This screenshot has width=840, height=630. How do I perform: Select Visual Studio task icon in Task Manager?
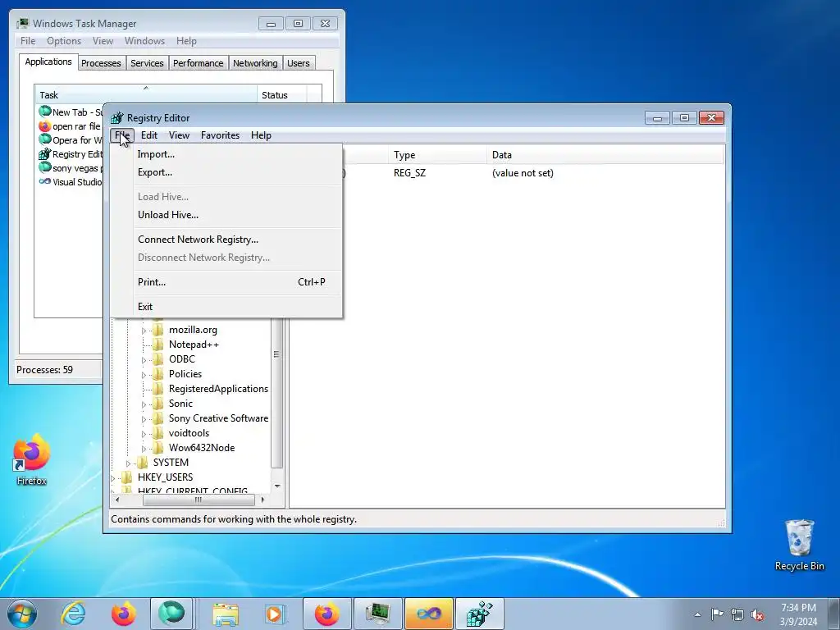(45, 181)
